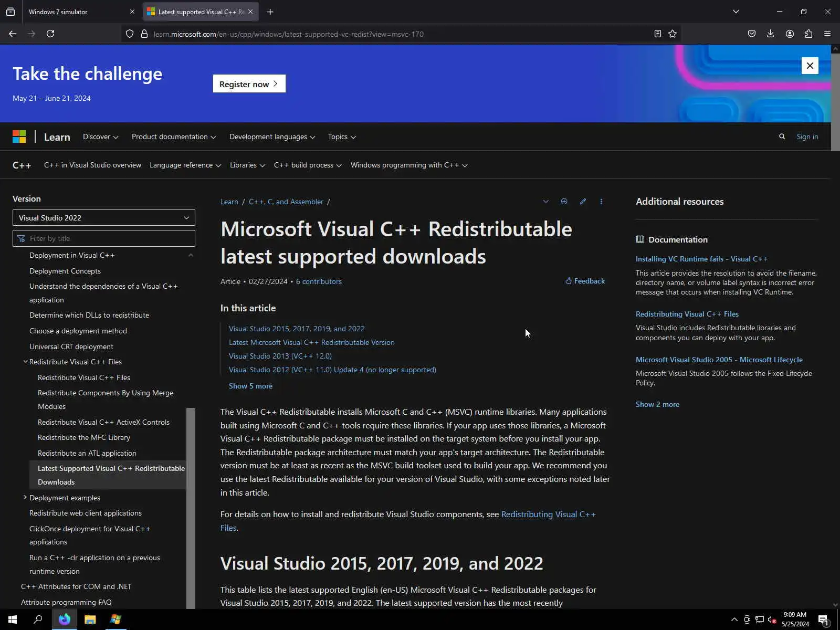The width and height of the screenshot is (840, 630).
Task: Open the 6 contributors link
Action: [x=319, y=281]
